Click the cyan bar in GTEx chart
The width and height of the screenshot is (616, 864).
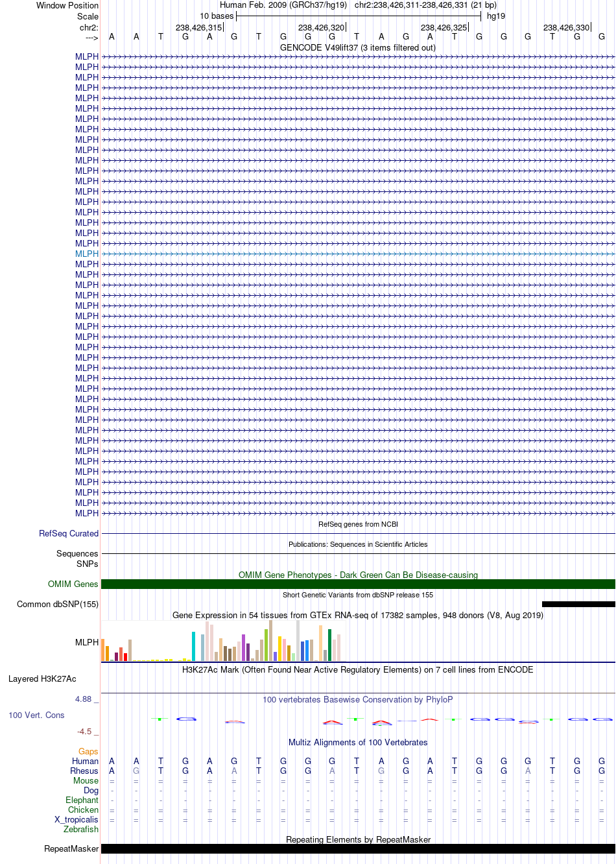[194, 646]
